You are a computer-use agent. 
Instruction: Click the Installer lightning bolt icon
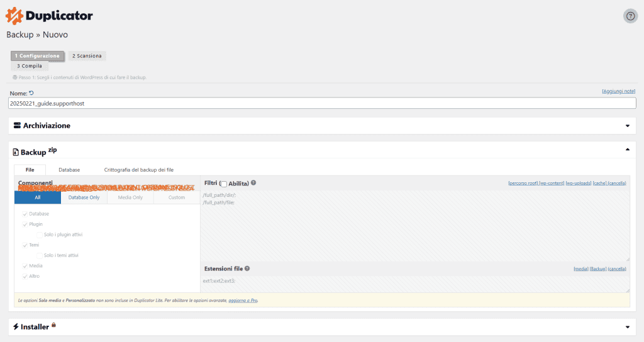coord(16,327)
